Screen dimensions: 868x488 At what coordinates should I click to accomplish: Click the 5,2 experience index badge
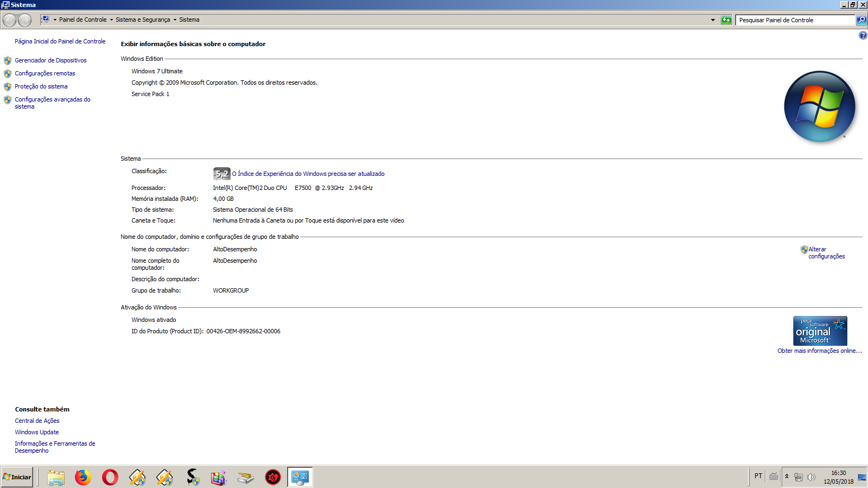(x=221, y=174)
